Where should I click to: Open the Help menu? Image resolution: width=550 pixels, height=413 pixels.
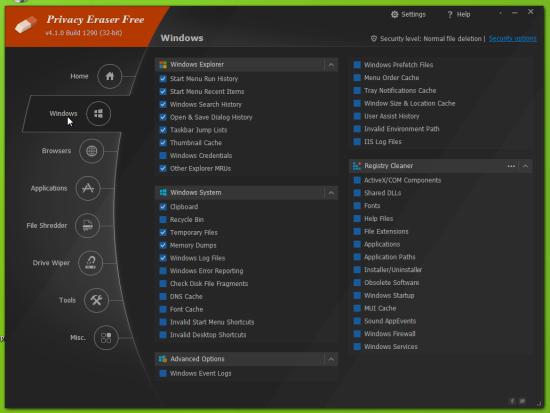(x=459, y=14)
